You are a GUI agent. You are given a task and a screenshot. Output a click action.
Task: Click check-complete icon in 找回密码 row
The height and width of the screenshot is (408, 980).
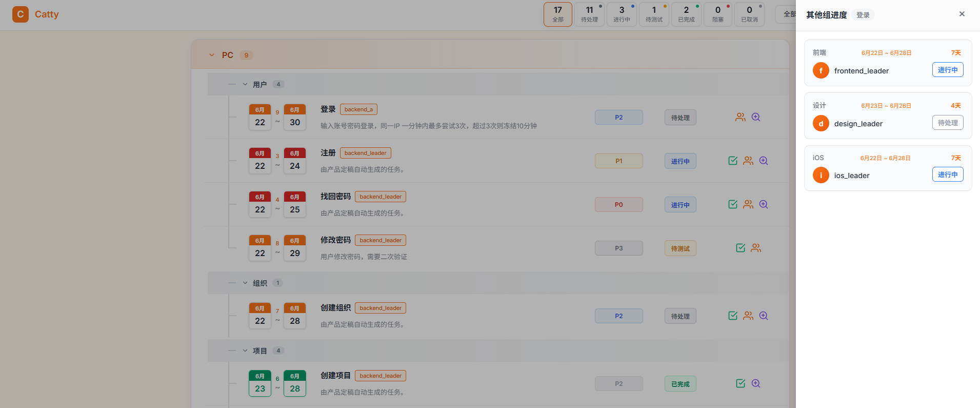tap(733, 204)
